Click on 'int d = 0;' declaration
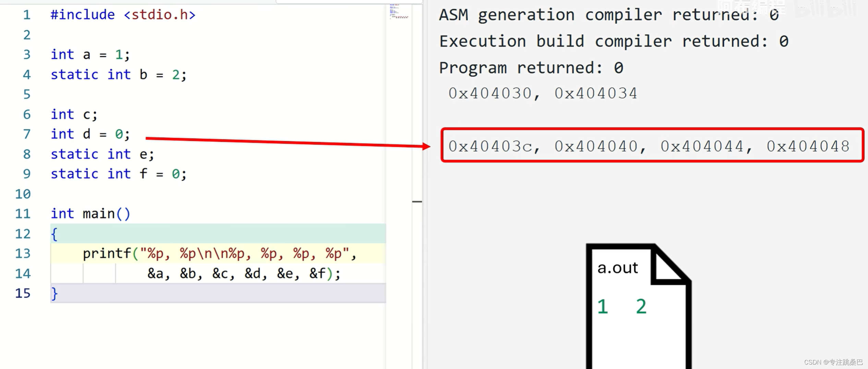868x369 pixels. pyautogui.click(x=90, y=134)
